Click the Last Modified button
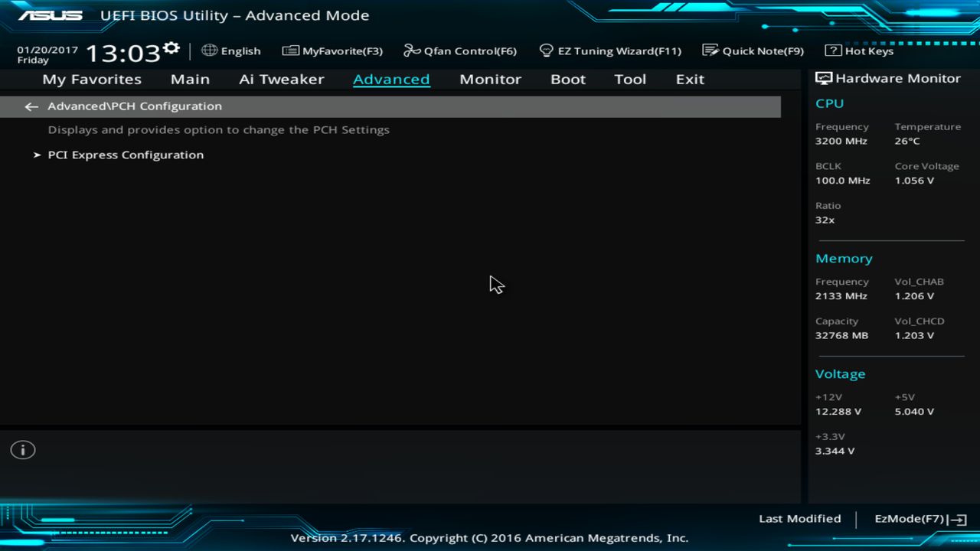This screenshot has height=551, width=980. coord(799,518)
